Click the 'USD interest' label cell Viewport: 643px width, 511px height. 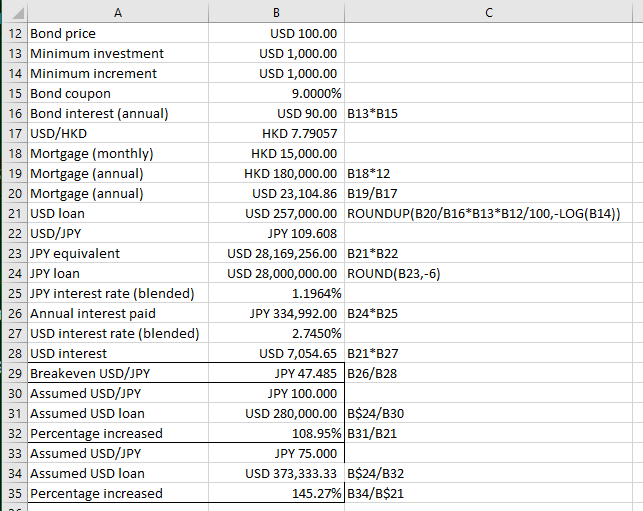click(x=118, y=353)
